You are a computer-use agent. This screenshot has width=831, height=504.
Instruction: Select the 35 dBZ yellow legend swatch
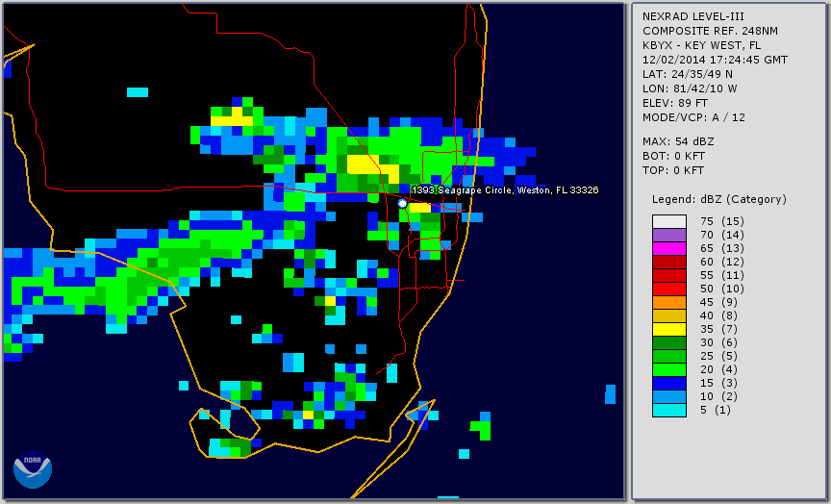click(x=669, y=329)
